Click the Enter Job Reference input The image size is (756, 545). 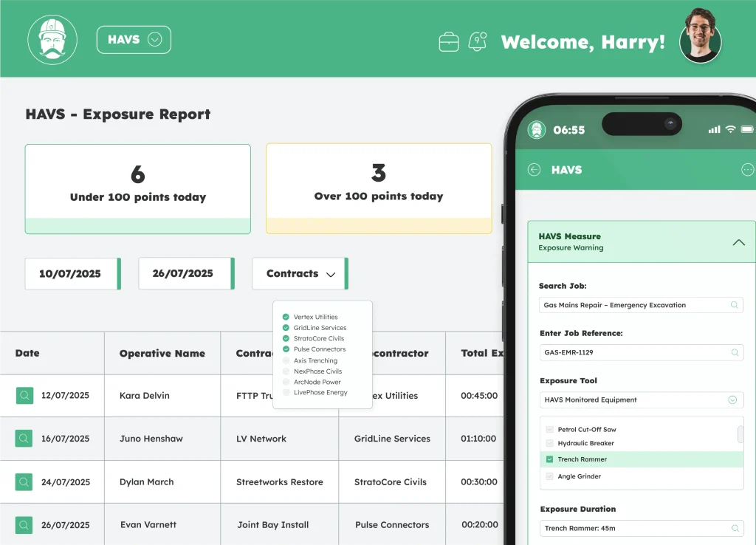tap(642, 352)
